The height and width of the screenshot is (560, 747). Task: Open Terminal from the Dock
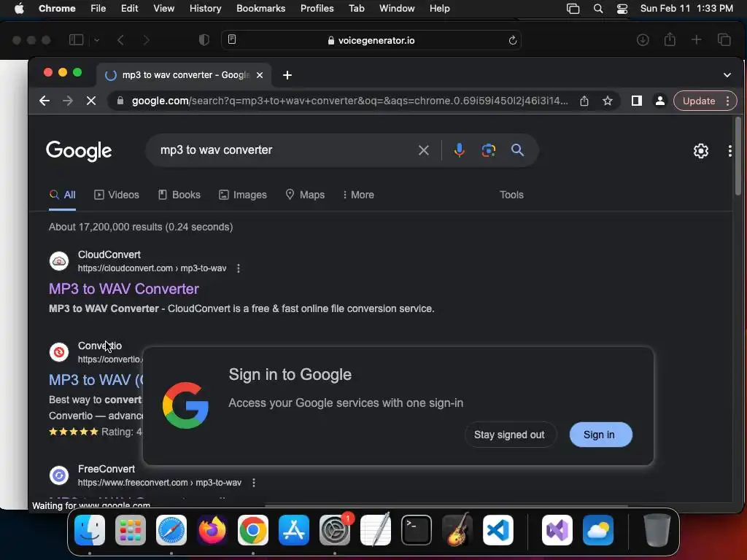(x=417, y=530)
